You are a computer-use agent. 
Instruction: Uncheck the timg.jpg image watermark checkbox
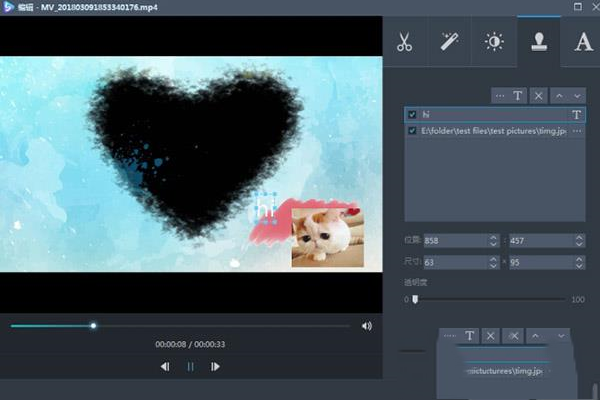click(x=412, y=131)
